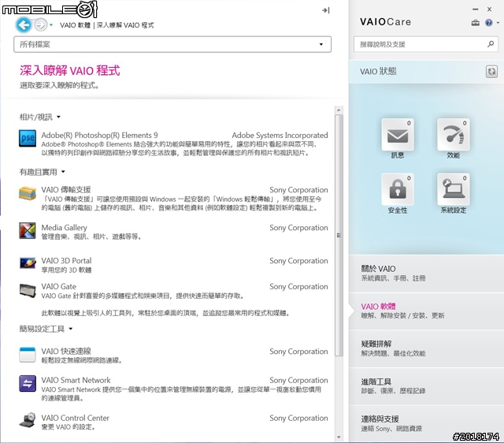Open Adobe(R) Photoshop(R) Elements 9 title
This screenshot has height=443, width=504.
[99, 135]
